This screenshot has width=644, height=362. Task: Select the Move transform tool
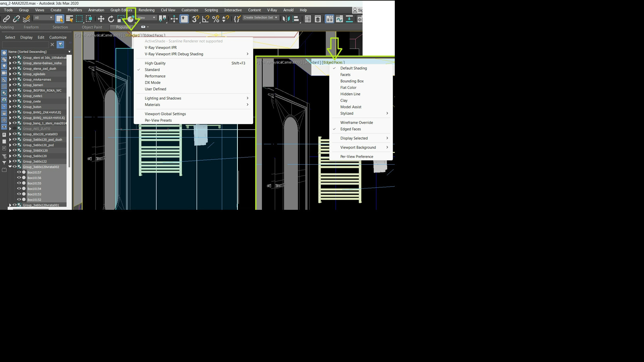tap(101, 19)
